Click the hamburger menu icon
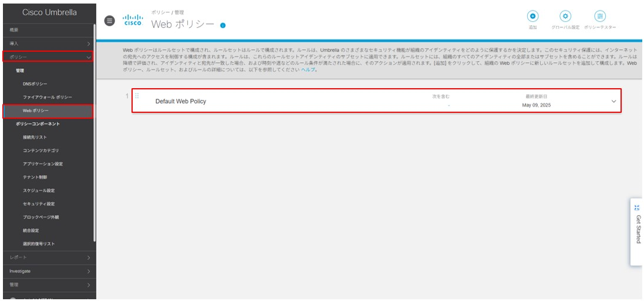The height and width of the screenshot is (301, 644). pos(110,21)
